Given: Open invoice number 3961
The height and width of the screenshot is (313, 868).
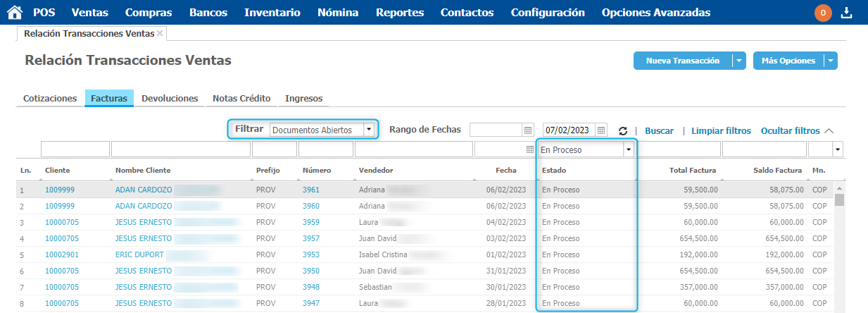Looking at the screenshot, I should (311, 190).
